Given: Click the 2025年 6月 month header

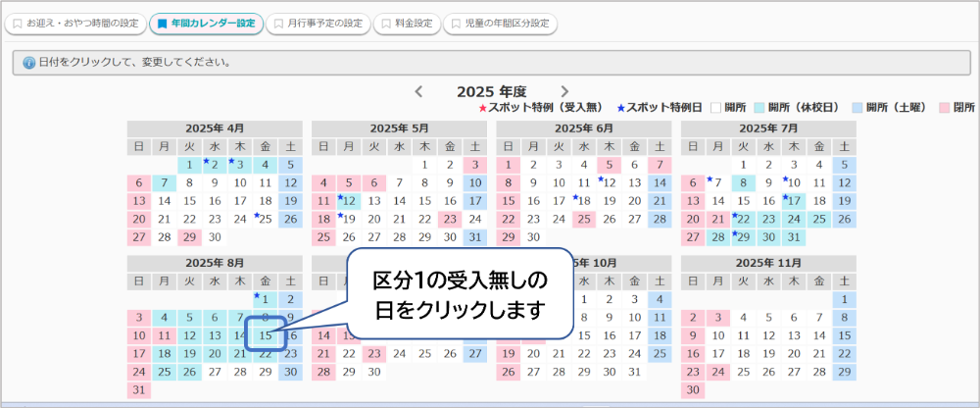Looking at the screenshot, I should click(x=584, y=127).
